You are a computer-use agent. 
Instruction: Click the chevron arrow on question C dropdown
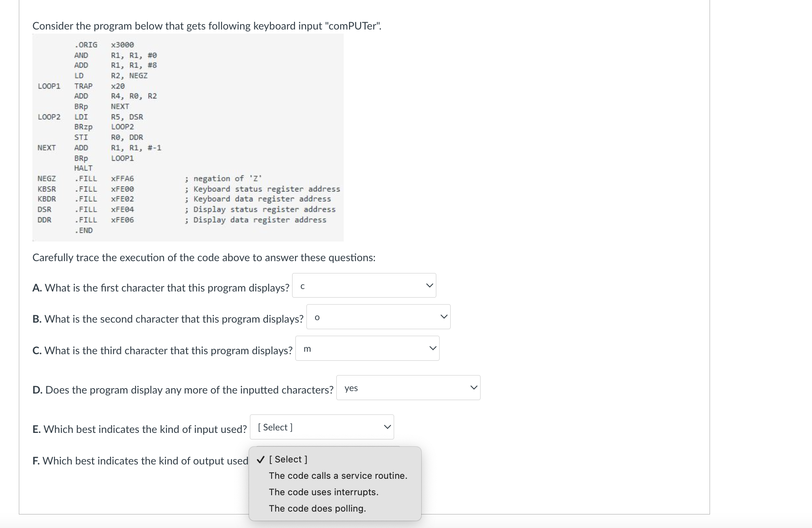(x=432, y=348)
